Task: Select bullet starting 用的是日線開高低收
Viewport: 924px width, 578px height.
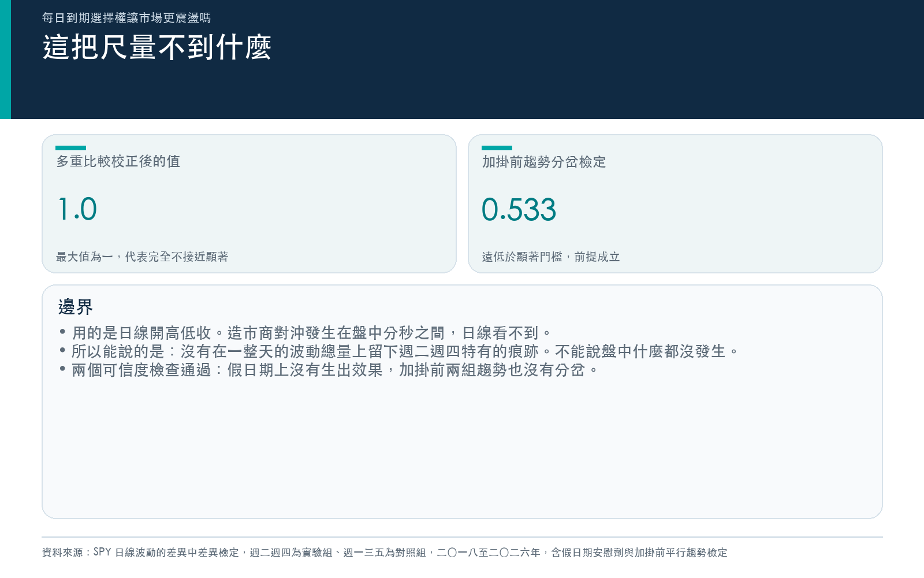Action: point(305,333)
